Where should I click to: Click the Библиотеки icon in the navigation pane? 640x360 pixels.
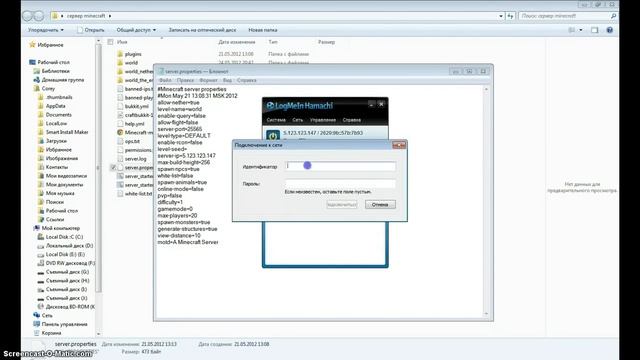coord(36,71)
